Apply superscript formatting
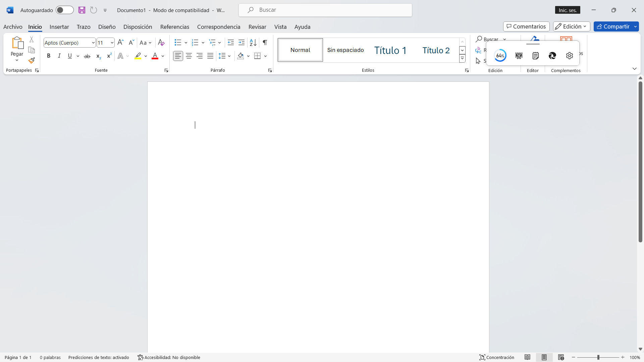The height and width of the screenshot is (362, 644). 109,56
